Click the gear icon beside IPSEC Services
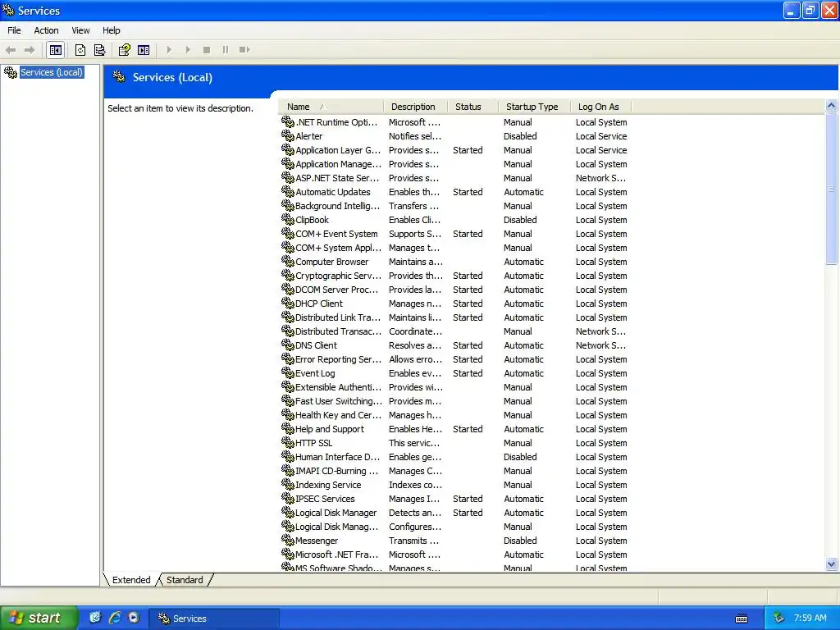 tap(288, 498)
